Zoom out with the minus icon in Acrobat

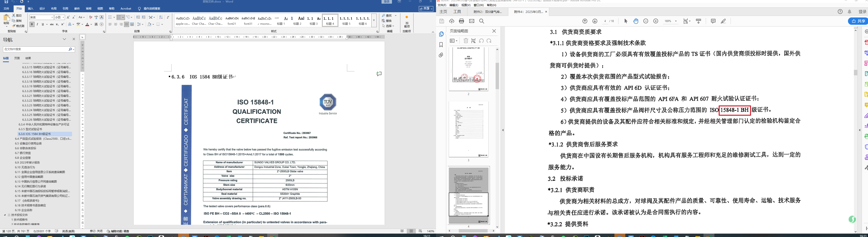click(x=646, y=21)
